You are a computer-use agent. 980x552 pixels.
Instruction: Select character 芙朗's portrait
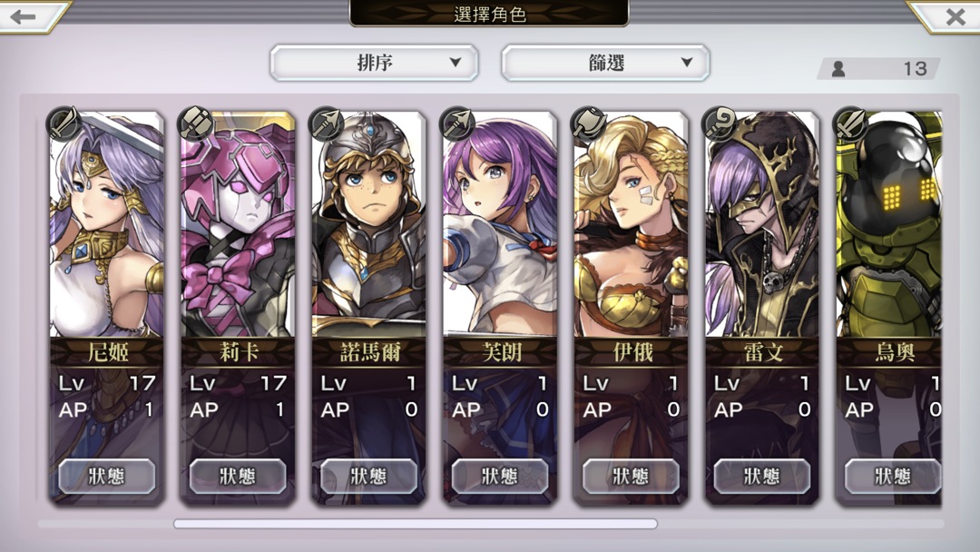click(x=500, y=225)
